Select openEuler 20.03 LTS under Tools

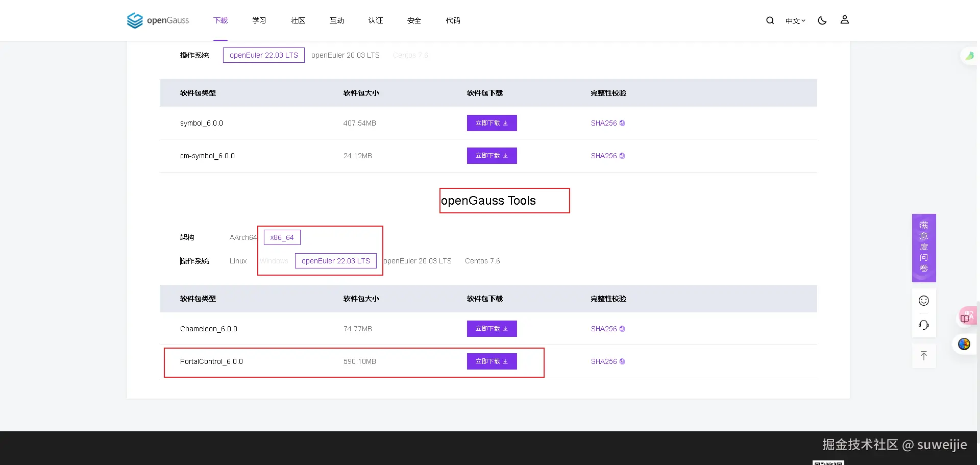click(418, 261)
